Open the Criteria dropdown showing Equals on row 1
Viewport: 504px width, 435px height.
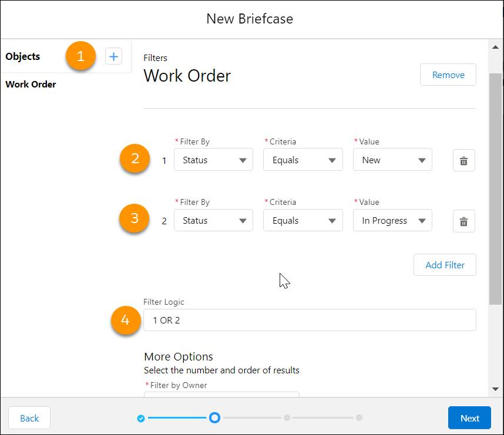[303, 159]
